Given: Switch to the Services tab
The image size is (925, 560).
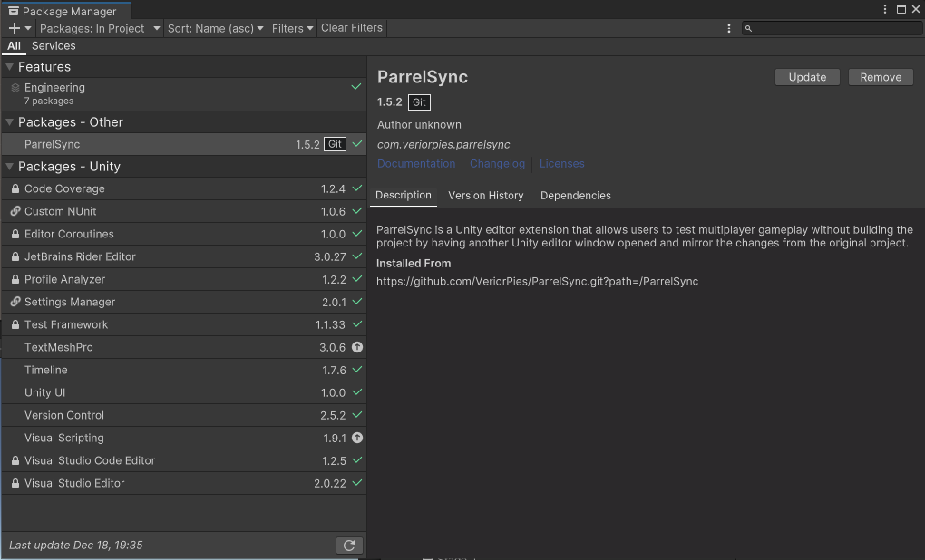Looking at the screenshot, I should tap(54, 46).
